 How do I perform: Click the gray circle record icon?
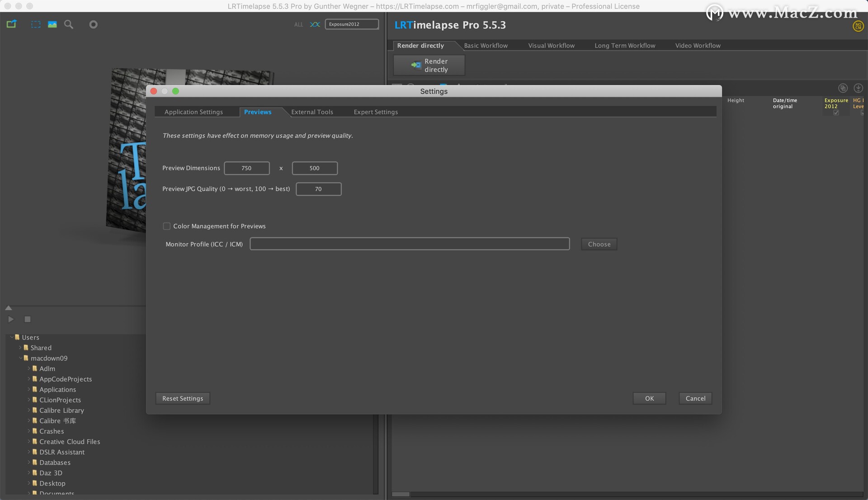[x=93, y=24]
